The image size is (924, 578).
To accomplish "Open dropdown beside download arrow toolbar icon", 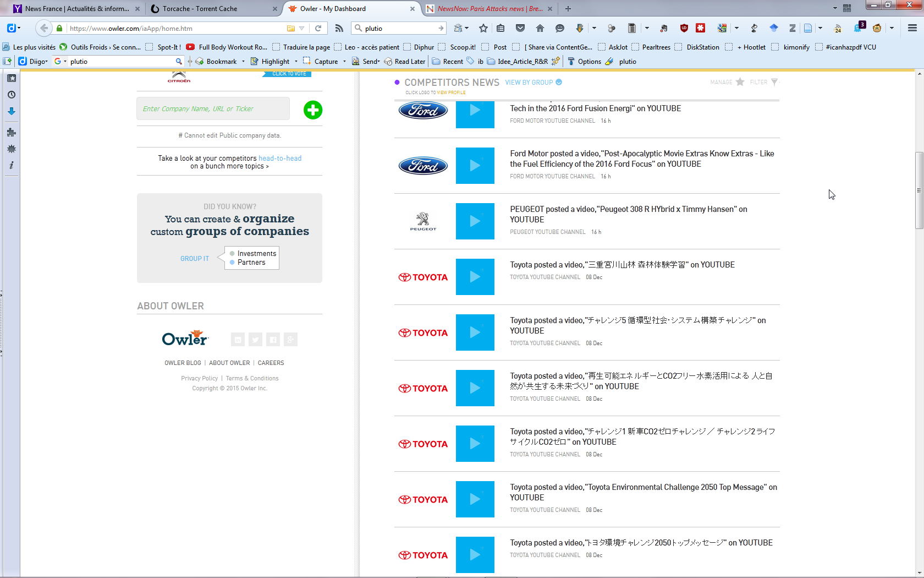I will (594, 28).
